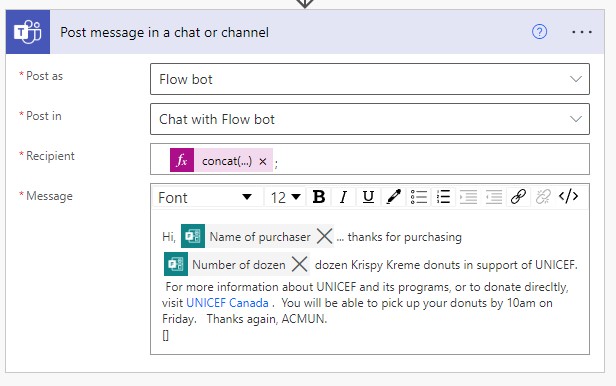Open the Post in dropdown

[x=370, y=119]
